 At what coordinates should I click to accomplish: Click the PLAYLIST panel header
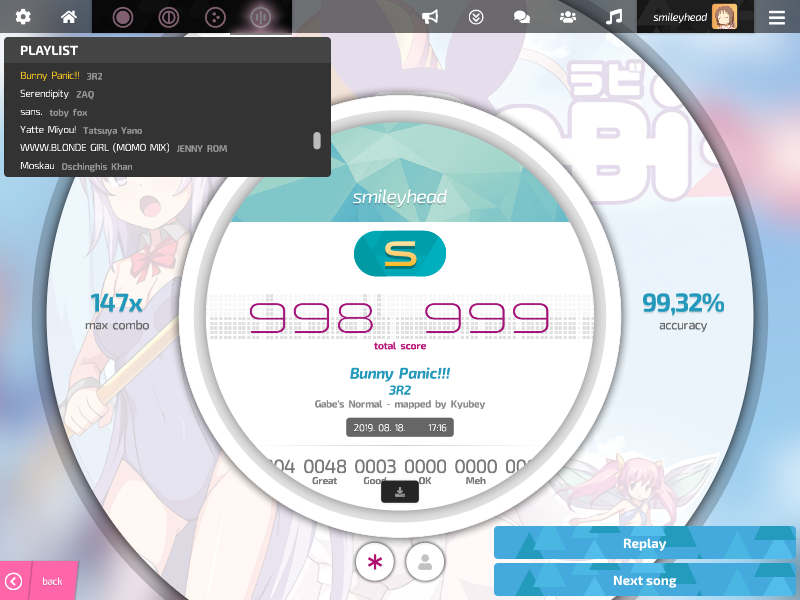(167, 50)
